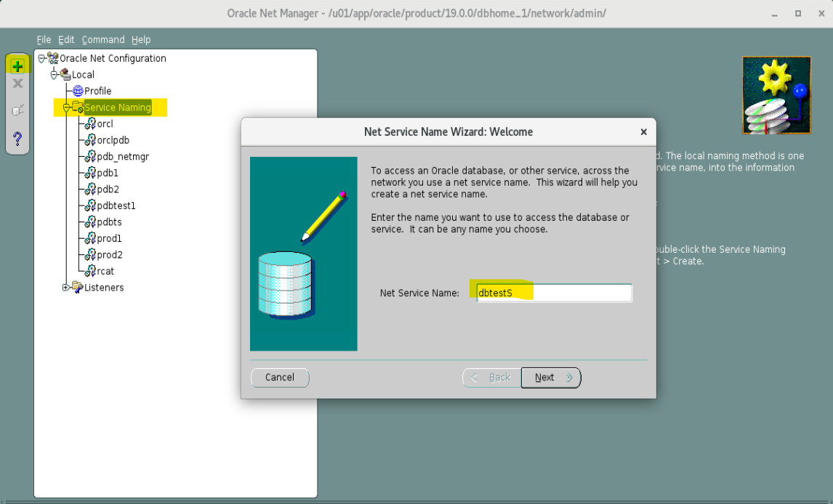This screenshot has width=833, height=504.
Task: Open the Help menu
Action: pos(141,40)
